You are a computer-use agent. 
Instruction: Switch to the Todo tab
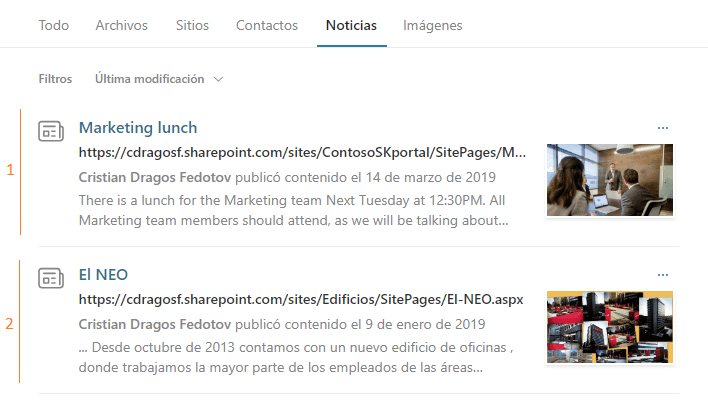tap(54, 25)
